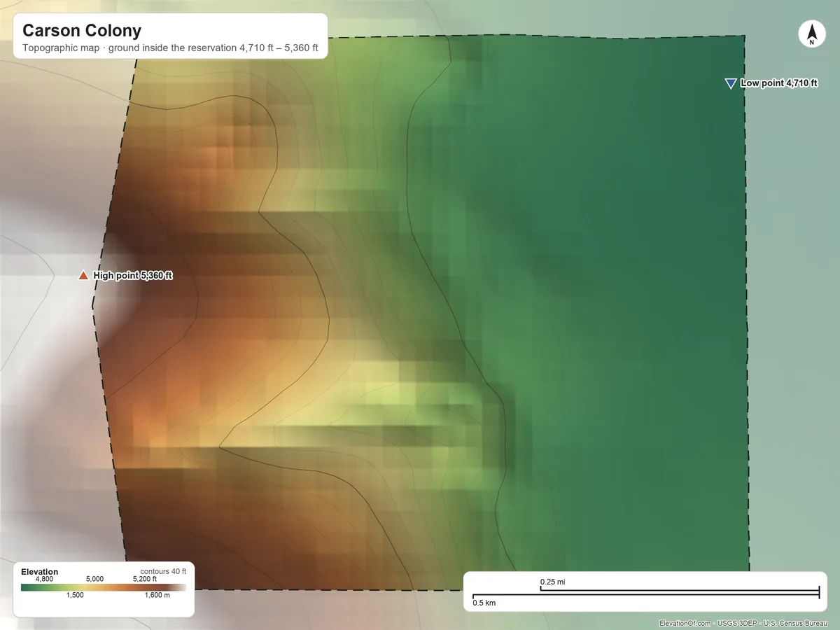The image size is (840, 630).
Task: Click the "5,000" legend tick label
Action: (94, 579)
